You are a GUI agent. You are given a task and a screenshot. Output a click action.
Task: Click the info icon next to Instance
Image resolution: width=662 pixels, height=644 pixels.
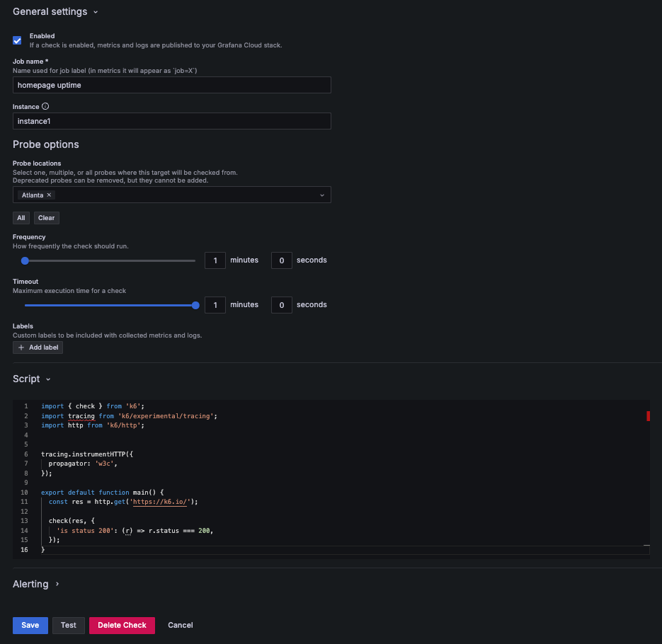(x=44, y=106)
